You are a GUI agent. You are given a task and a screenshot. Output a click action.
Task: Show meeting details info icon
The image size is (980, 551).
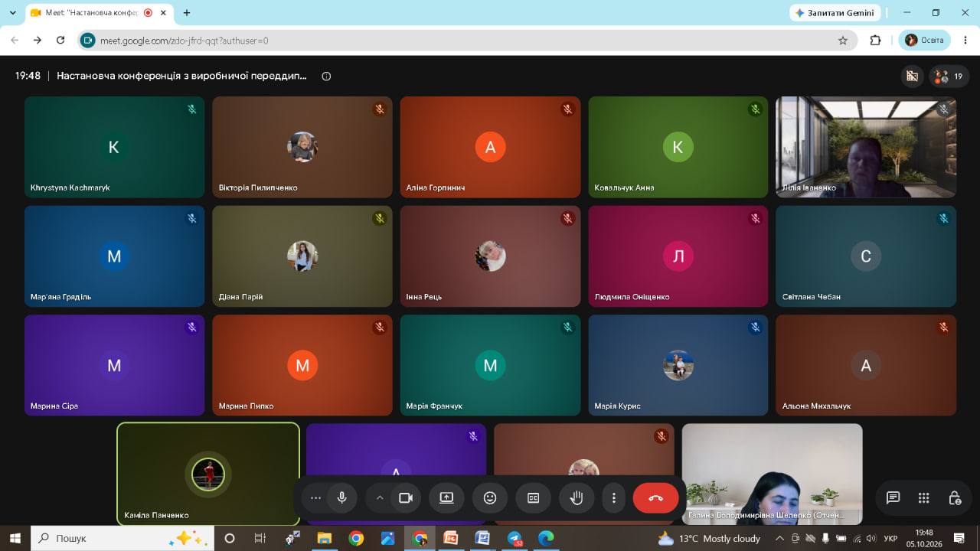326,77
